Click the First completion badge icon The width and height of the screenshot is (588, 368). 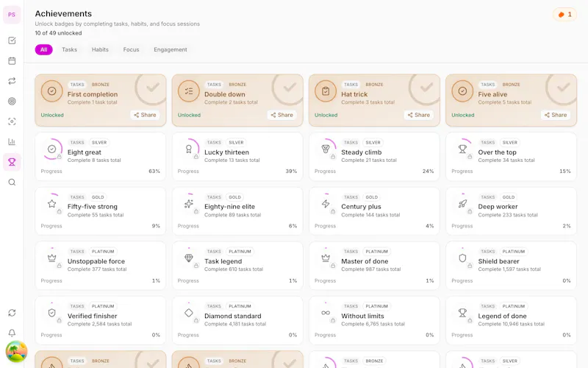51,91
